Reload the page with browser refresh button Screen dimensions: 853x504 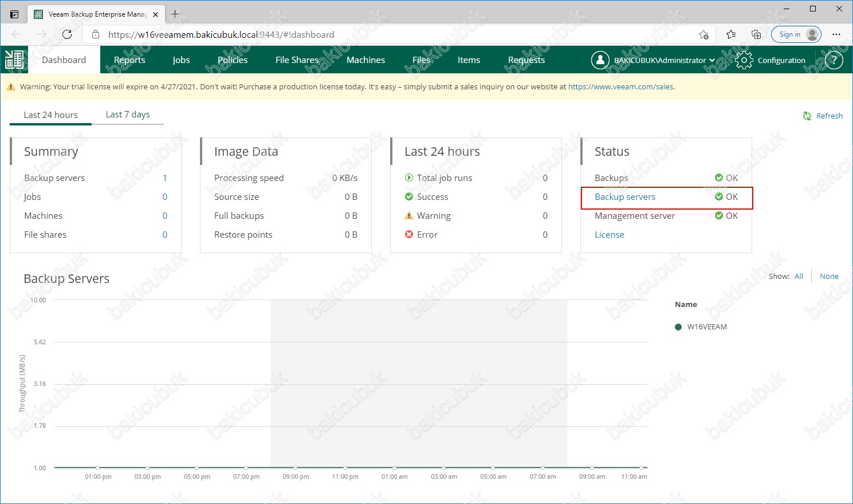coord(67,34)
